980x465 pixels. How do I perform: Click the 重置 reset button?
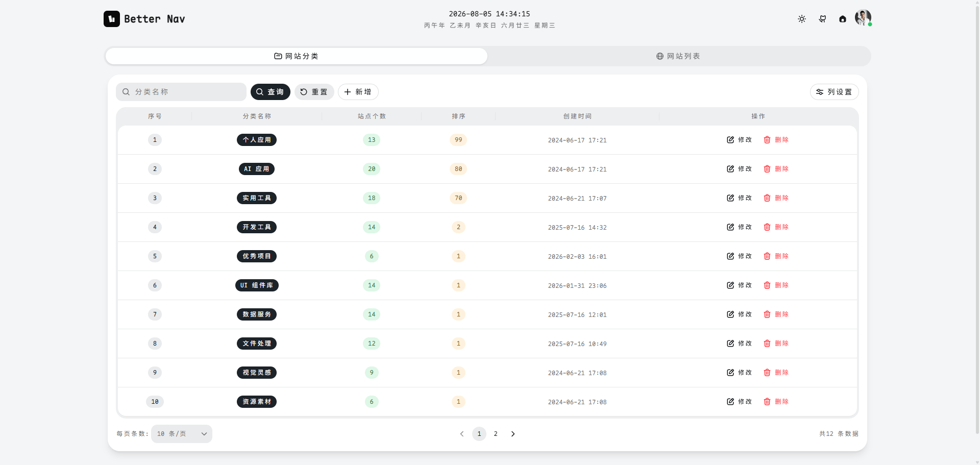314,92
